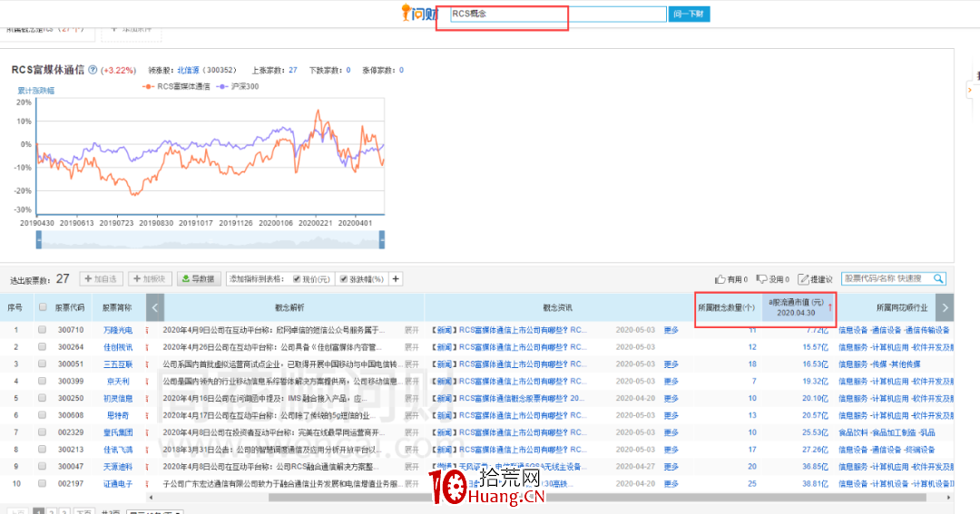Toggle the 现价(元) indicator checkbox

point(296,279)
